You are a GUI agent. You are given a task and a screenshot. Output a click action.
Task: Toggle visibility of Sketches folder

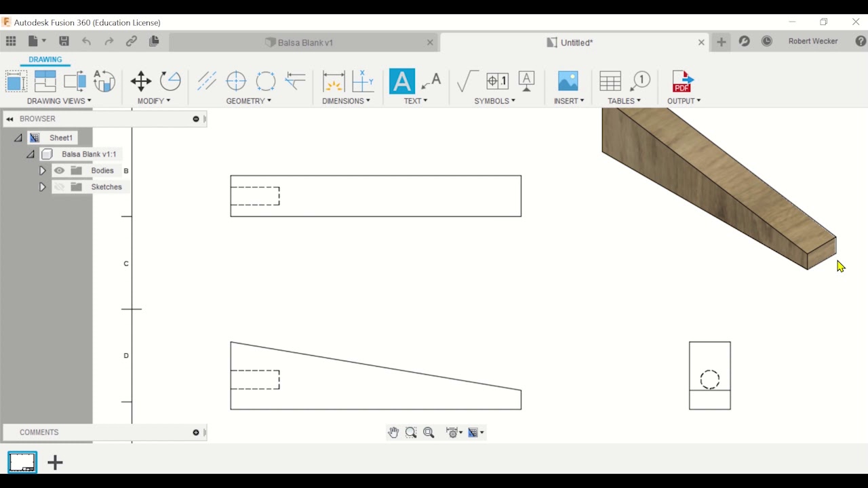pos(60,187)
